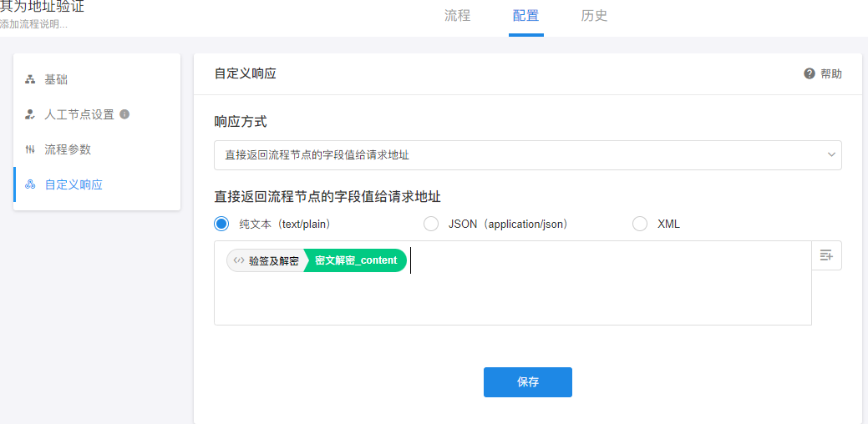Click the info icon beside 人工节点设置

pyautogui.click(x=124, y=114)
